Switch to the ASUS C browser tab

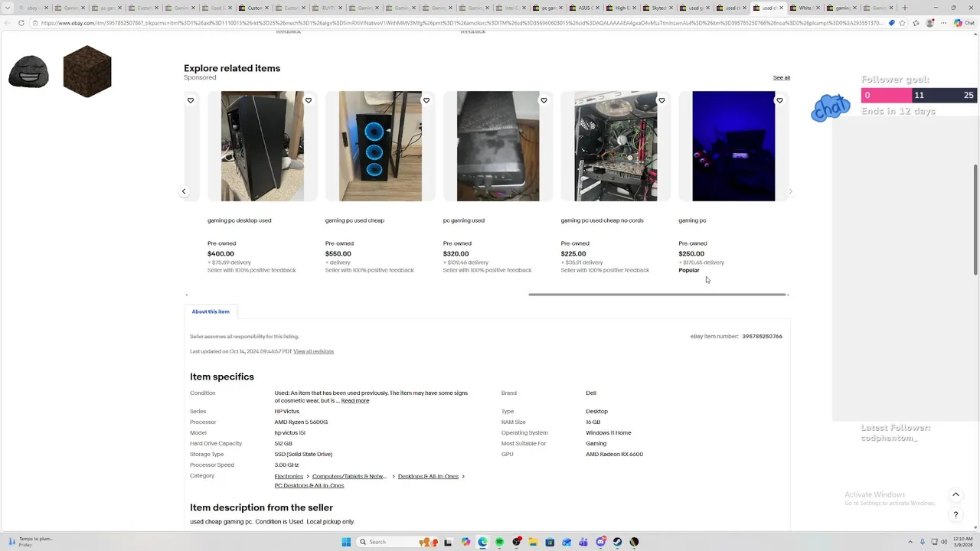point(584,8)
